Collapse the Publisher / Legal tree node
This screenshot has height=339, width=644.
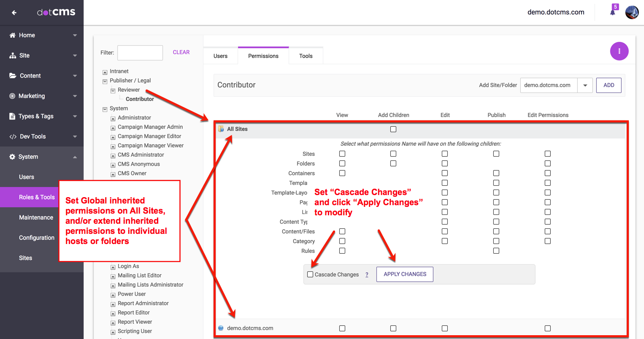[x=105, y=81]
